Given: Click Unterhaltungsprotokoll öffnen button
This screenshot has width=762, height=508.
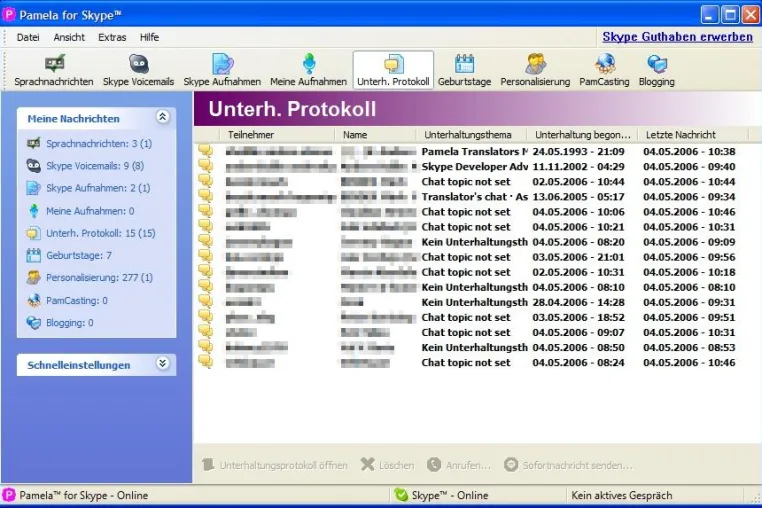Looking at the screenshot, I should point(275,465).
